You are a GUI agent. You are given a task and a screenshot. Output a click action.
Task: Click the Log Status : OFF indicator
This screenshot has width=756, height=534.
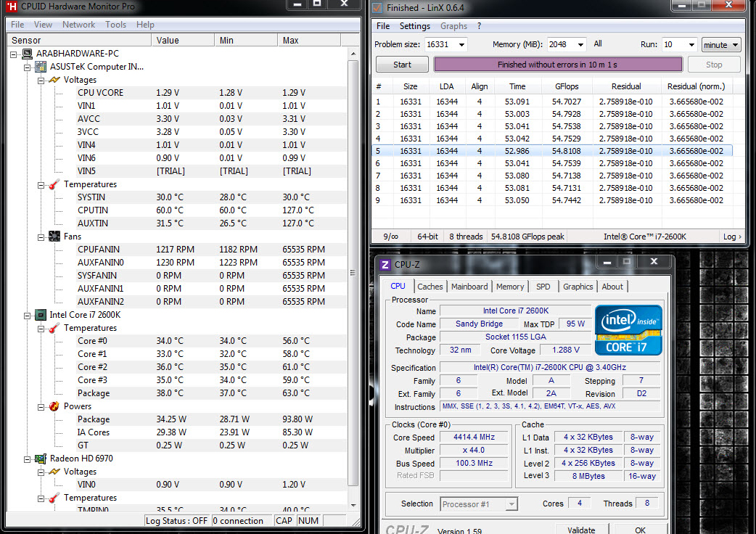point(177,520)
